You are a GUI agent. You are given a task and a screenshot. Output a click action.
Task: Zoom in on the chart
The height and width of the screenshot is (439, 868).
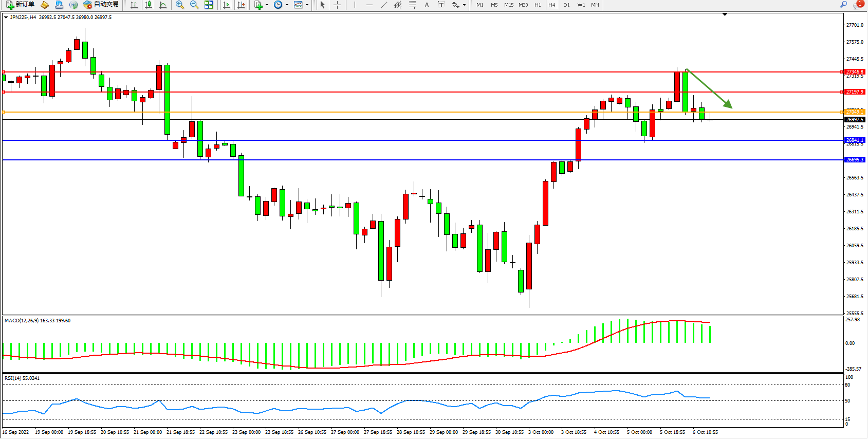(179, 5)
